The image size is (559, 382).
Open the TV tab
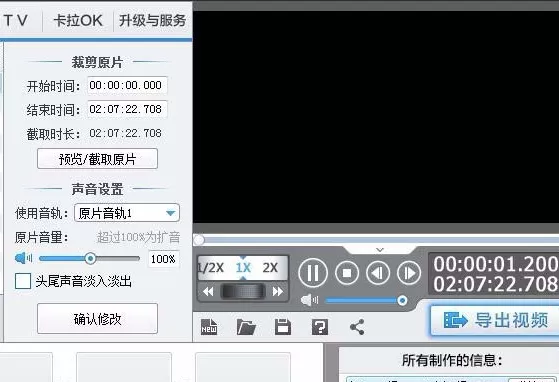pos(16,20)
